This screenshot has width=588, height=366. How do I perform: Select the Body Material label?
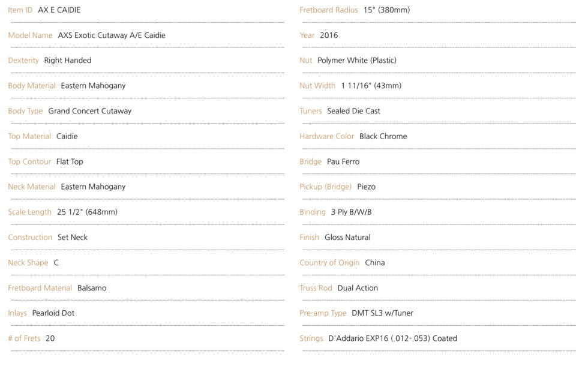click(32, 86)
